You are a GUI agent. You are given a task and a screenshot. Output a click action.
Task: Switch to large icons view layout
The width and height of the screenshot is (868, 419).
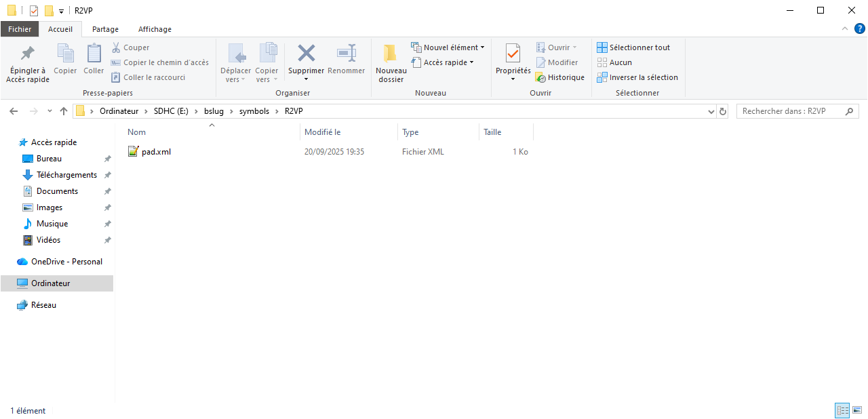[x=857, y=410]
